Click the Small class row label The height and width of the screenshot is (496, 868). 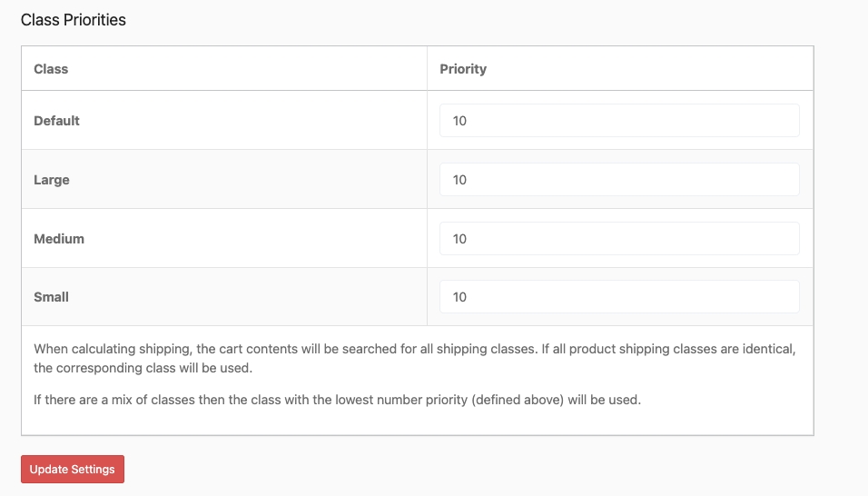[51, 297]
